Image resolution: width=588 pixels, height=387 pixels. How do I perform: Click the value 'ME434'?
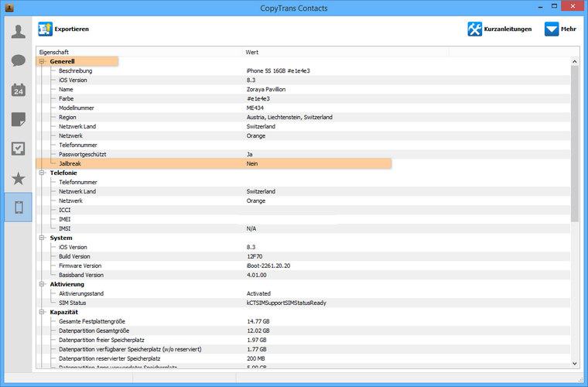click(255, 108)
